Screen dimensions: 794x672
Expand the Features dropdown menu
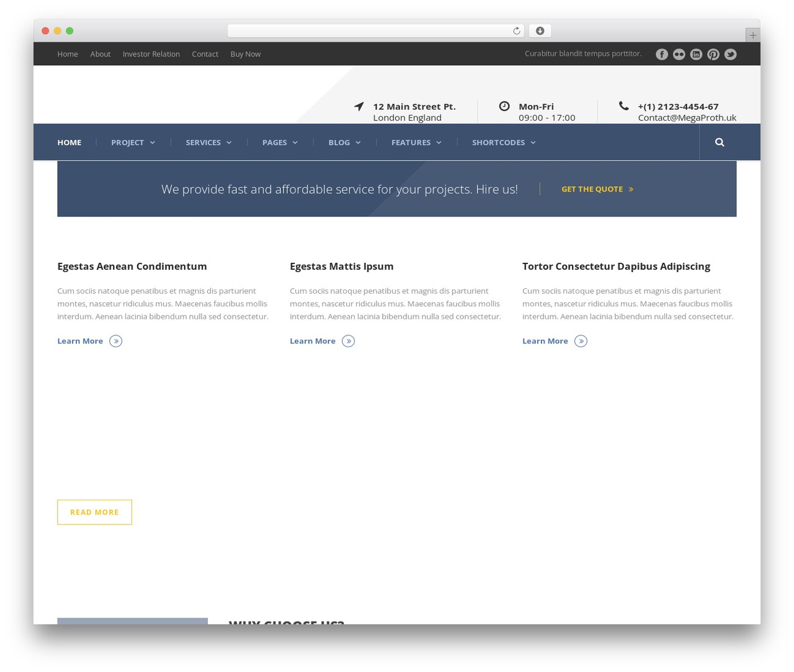416,143
